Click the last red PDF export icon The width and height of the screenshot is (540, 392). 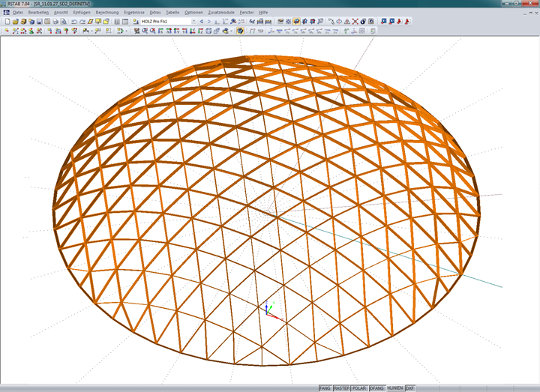[407, 21]
